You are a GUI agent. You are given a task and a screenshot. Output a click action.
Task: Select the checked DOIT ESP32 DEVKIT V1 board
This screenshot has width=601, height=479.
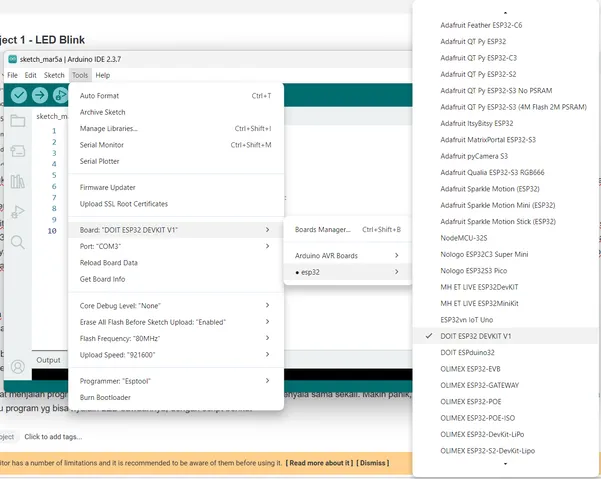click(505, 336)
